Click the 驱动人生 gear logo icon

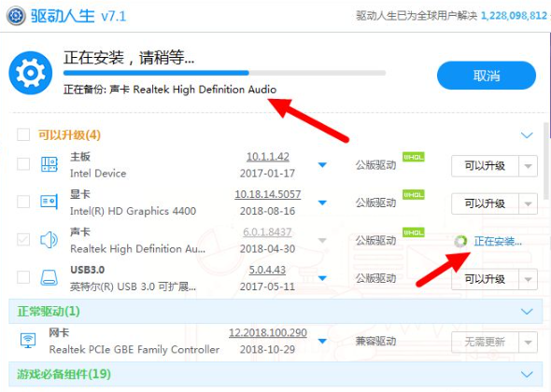[16, 16]
